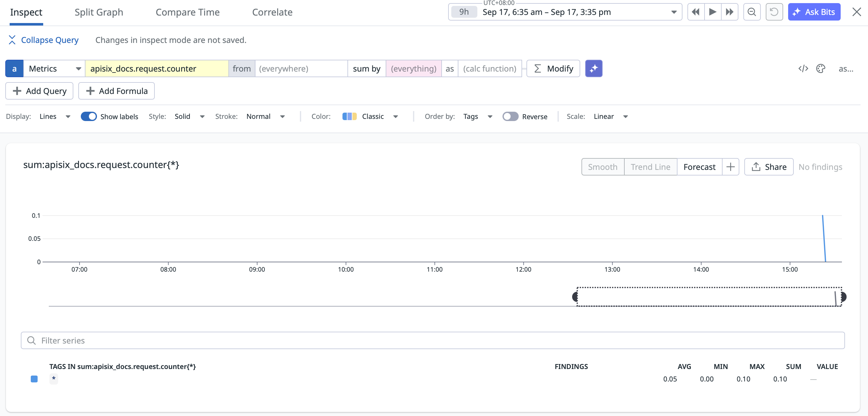Open the Order by Tags dropdown

coord(478,116)
